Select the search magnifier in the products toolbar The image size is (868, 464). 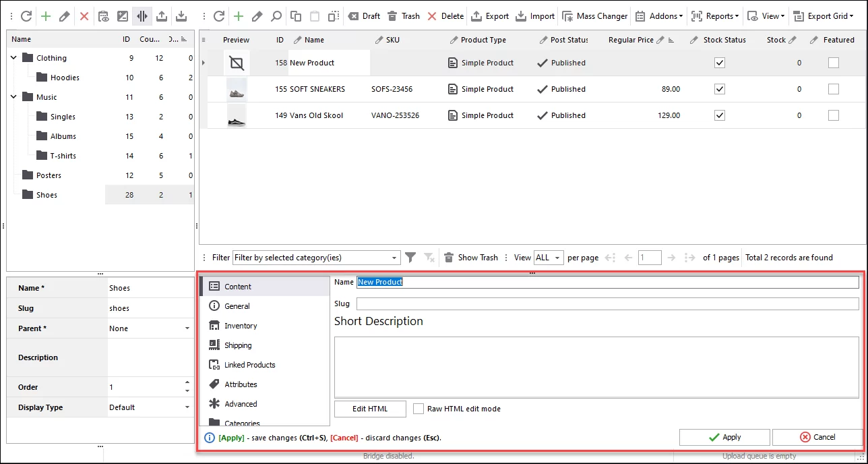pyautogui.click(x=276, y=16)
